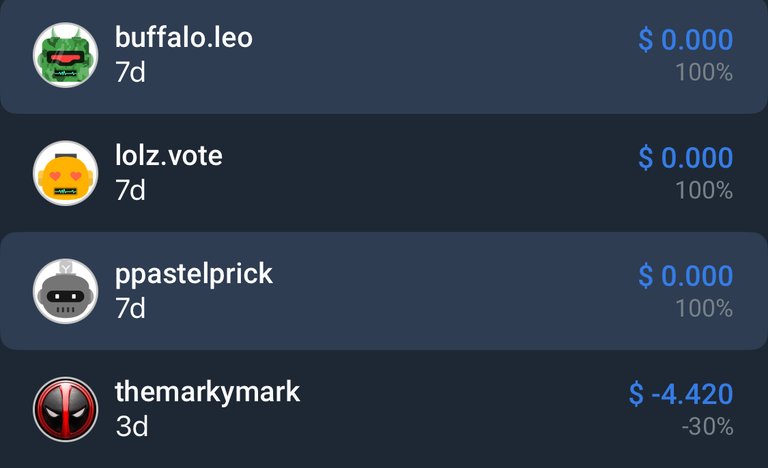The width and height of the screenshot is (768, 468).
Task: Tap the -30% vote weight
Action: (x=707, y=427)
